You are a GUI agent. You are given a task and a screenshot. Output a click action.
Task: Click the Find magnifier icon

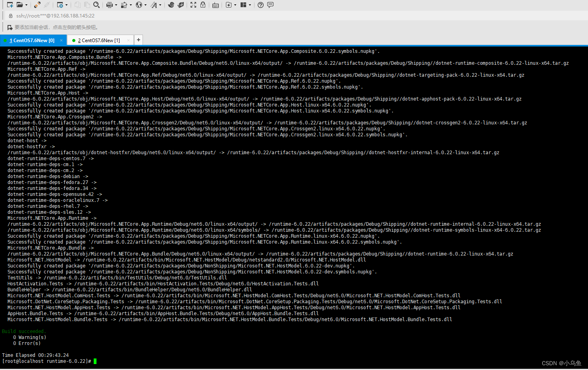coord(96,5)
